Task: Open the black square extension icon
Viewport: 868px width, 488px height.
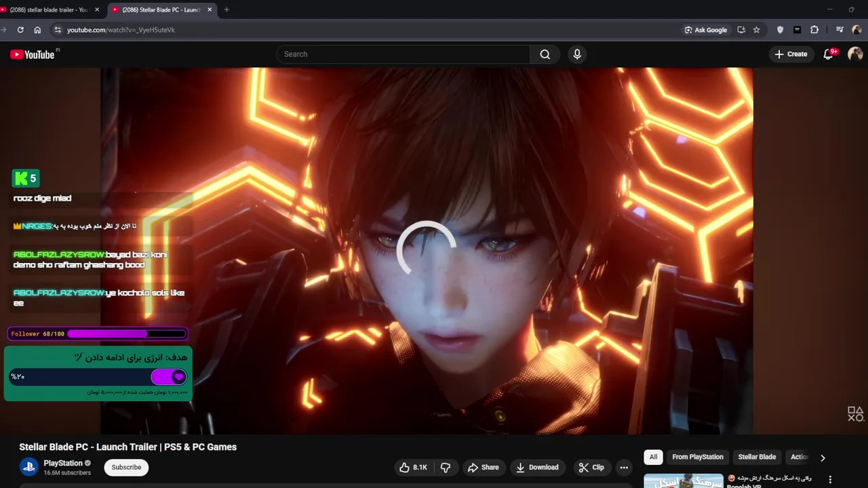Action: click(x=797, y=30)
